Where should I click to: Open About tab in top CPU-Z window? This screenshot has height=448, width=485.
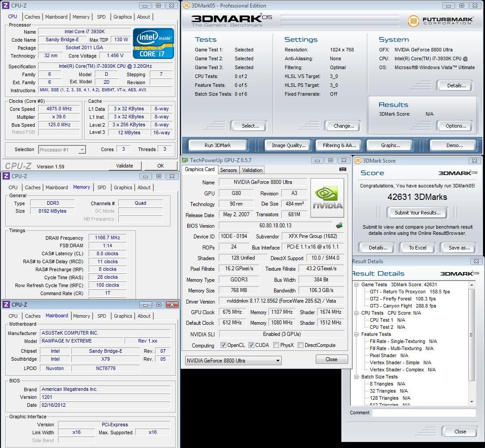[x=144, y=17]
